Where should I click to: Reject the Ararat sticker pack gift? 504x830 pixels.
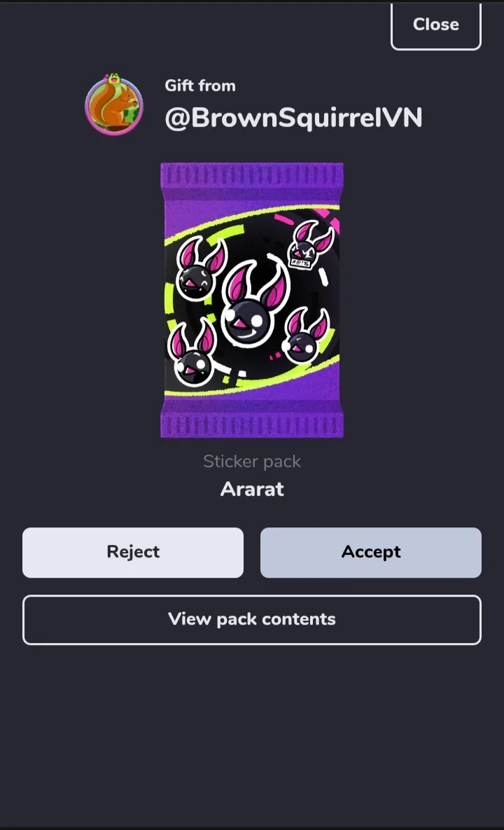[133, 552]
